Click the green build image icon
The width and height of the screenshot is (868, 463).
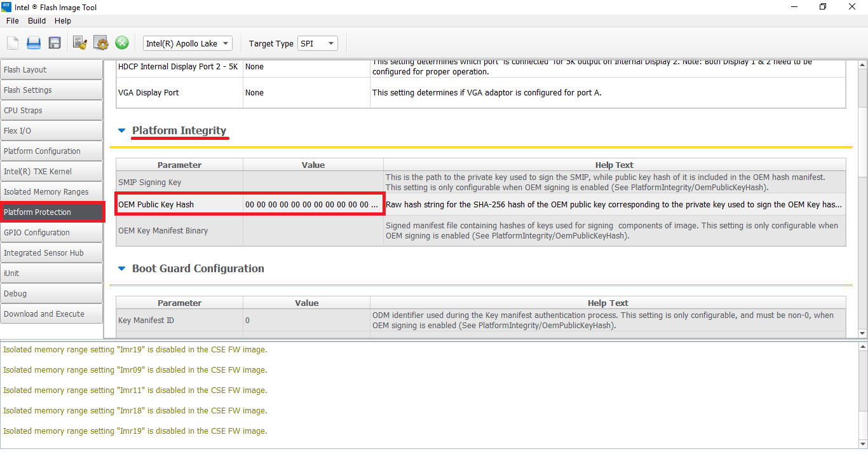(122, 43)
